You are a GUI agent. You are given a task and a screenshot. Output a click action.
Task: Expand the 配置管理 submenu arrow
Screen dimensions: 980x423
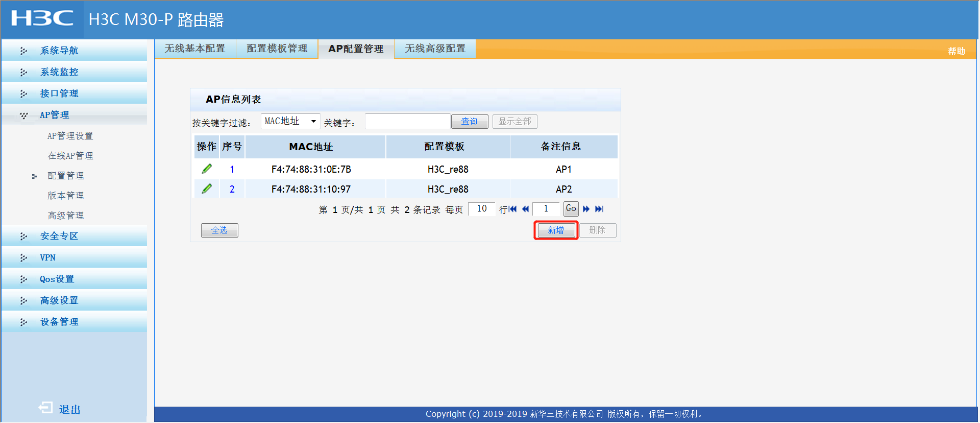point(34,176)
